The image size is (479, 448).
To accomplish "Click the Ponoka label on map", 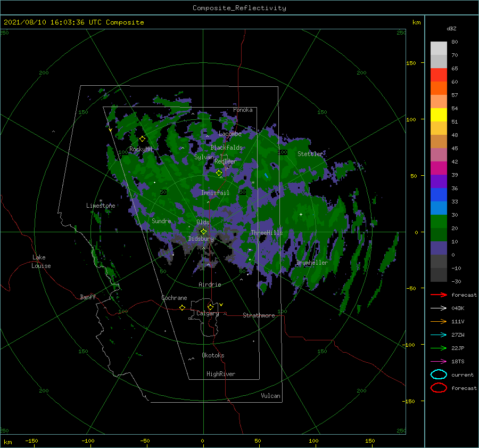I will pyautogui.click(x=243, y=110).
